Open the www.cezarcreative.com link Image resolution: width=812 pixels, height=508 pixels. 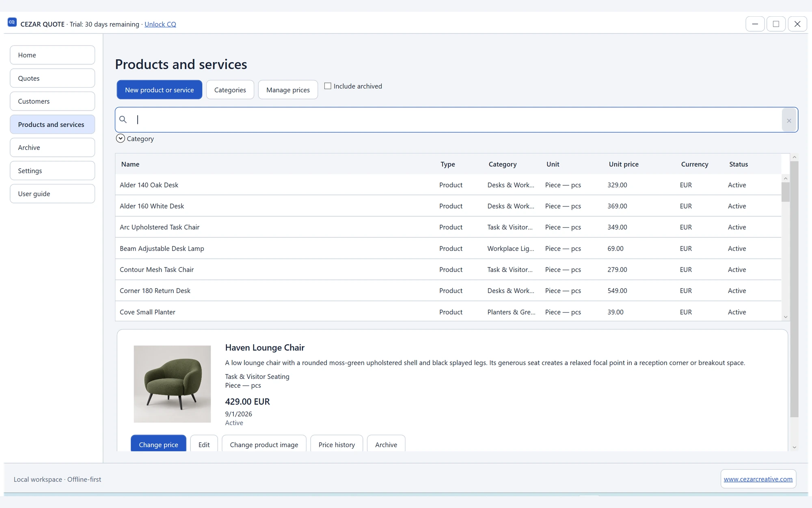tap(758, 479)
